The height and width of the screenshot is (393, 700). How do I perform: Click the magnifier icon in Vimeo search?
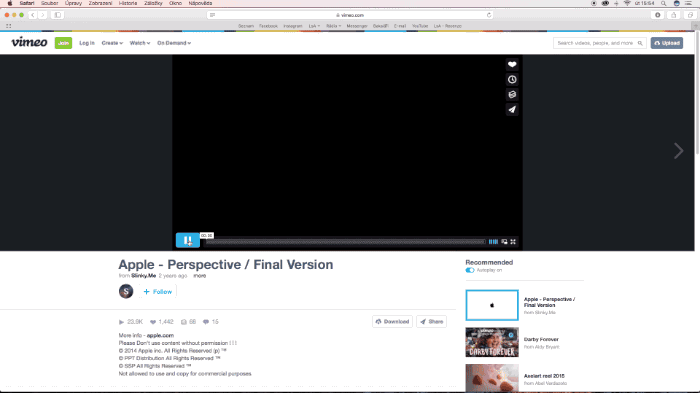click(640, 43)
